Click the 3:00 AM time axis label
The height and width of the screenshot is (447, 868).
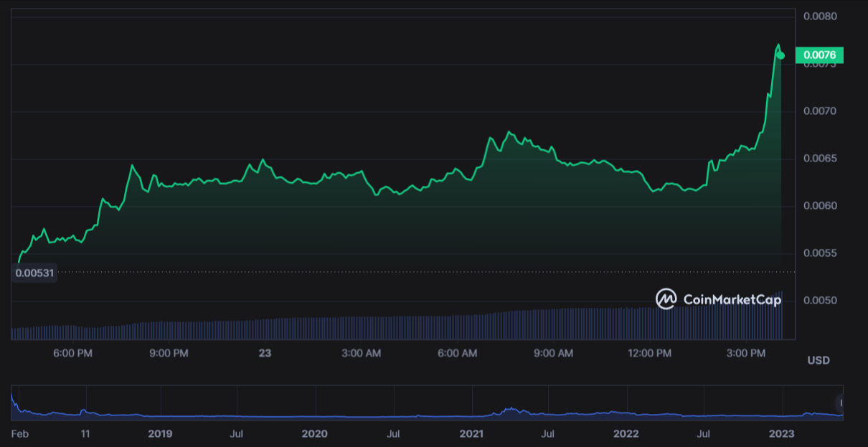click(362, 353)
